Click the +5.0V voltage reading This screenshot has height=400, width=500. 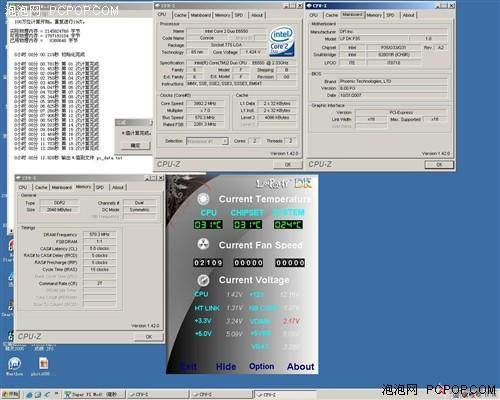point(234,334)
